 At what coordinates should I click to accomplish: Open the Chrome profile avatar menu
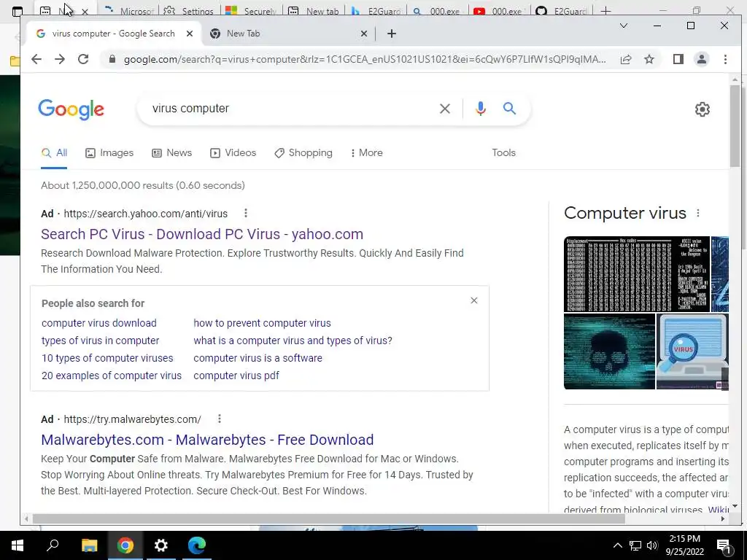point(702,59)
